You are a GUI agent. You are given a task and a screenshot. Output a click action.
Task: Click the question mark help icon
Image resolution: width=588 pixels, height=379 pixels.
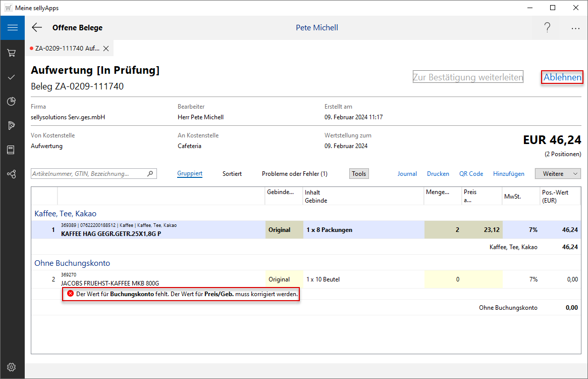click(547, 28)
